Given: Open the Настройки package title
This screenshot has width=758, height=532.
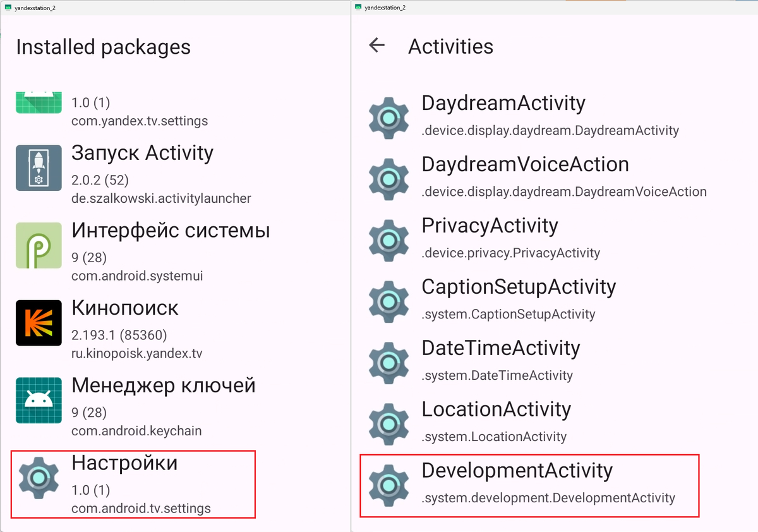Looking at the screenshot, I should point(124,463).
